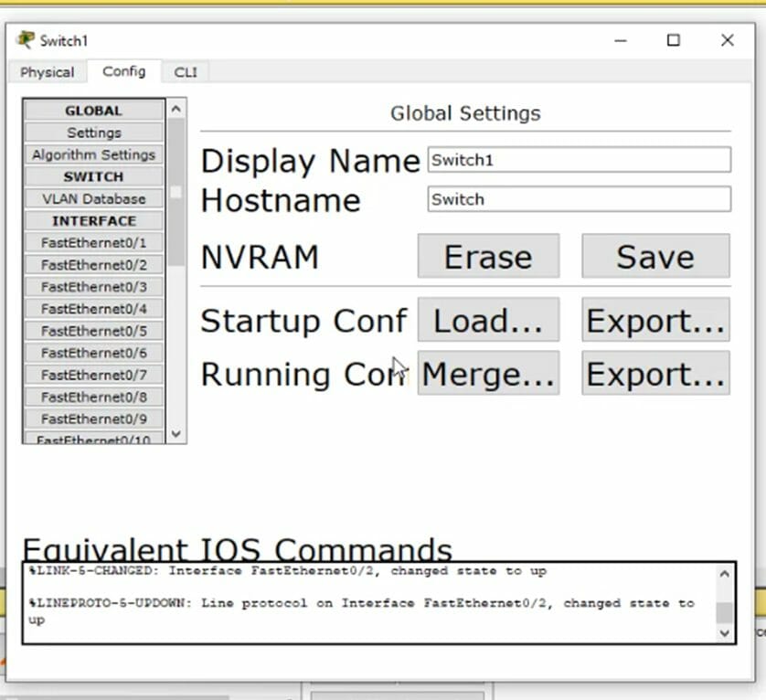Select FastEthernet0/1 interface
The width and height of the screenshot is (766, 700).
point(93,242)
